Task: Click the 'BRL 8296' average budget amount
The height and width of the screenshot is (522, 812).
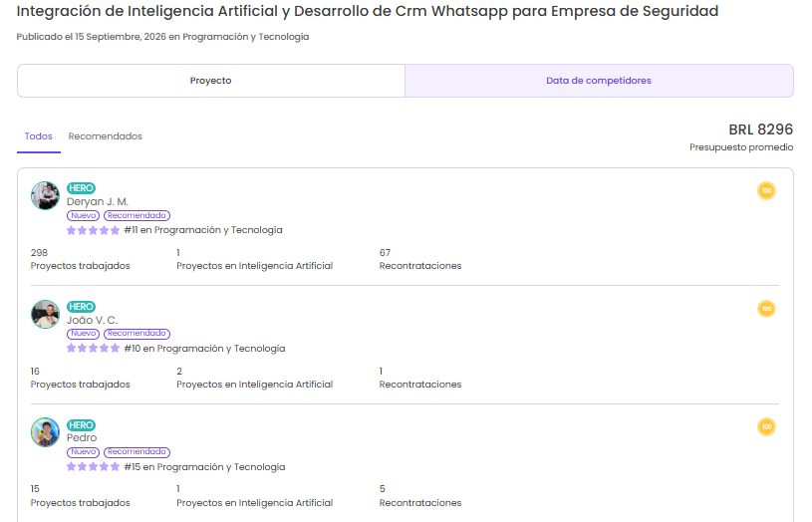Action: tap(761, 130)
